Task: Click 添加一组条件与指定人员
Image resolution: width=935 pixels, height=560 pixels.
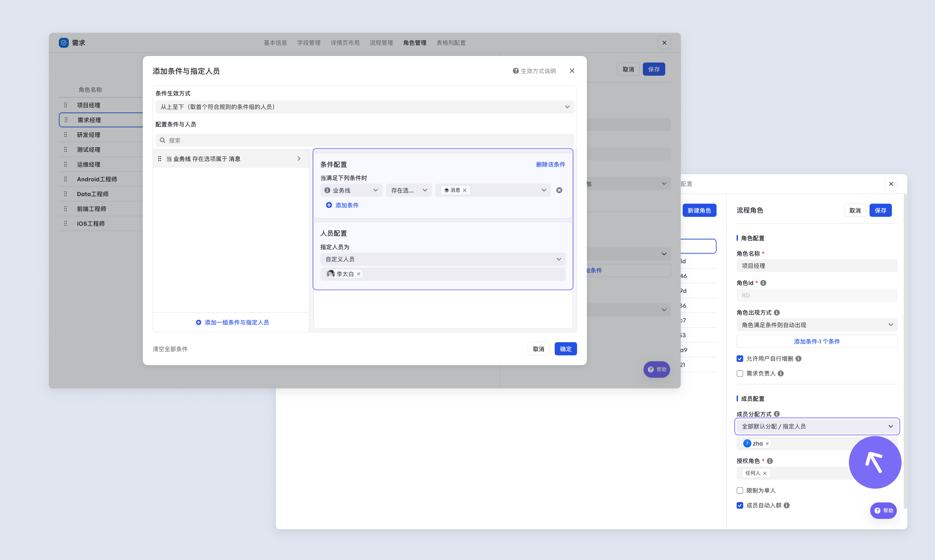Action: [232, 322]
